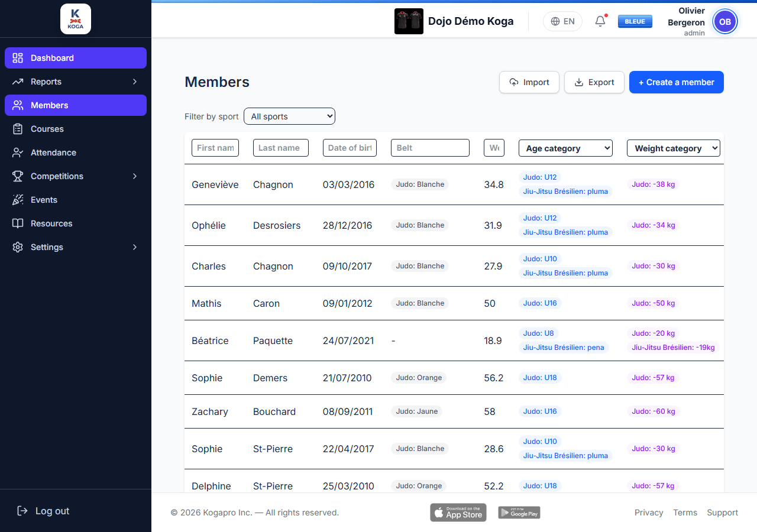Click the Export button
757x532 pixels.
pos(594,82)
